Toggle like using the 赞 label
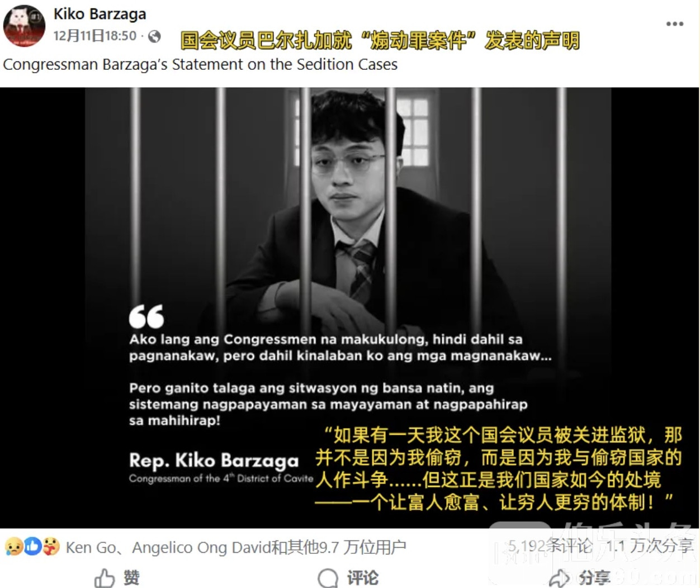Image resolution: width=700 pixels, height=588 pixels. [132, 578]
